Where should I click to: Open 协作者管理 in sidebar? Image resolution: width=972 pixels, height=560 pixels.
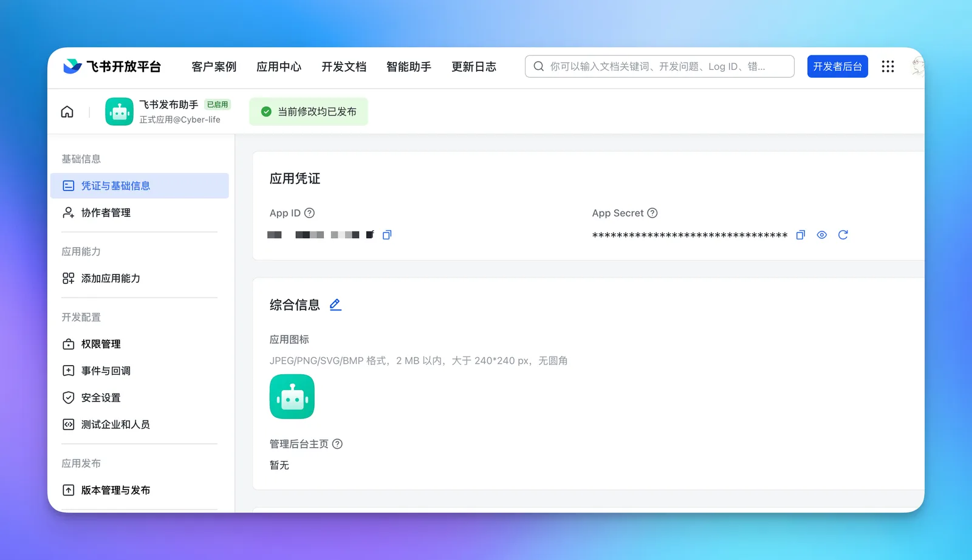(x=140, y=213)
